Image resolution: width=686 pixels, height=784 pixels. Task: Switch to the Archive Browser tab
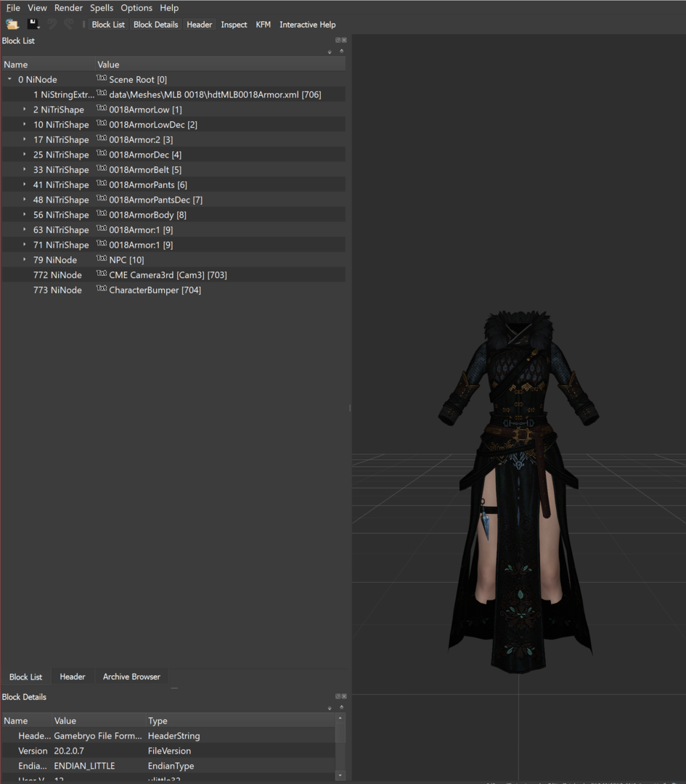pyautogui.click(x=131, y=677)
